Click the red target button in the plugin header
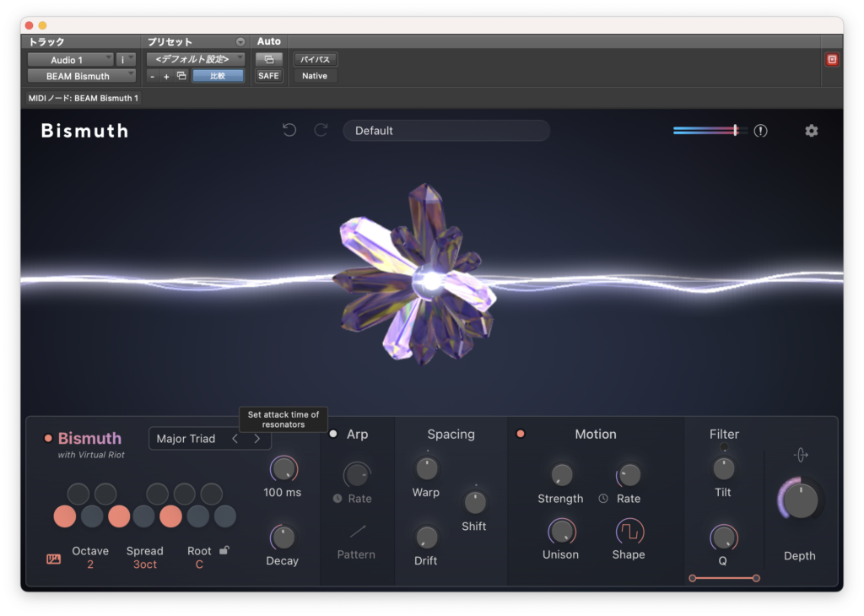The width and height of the screenshot is (864, 616). 832,60
